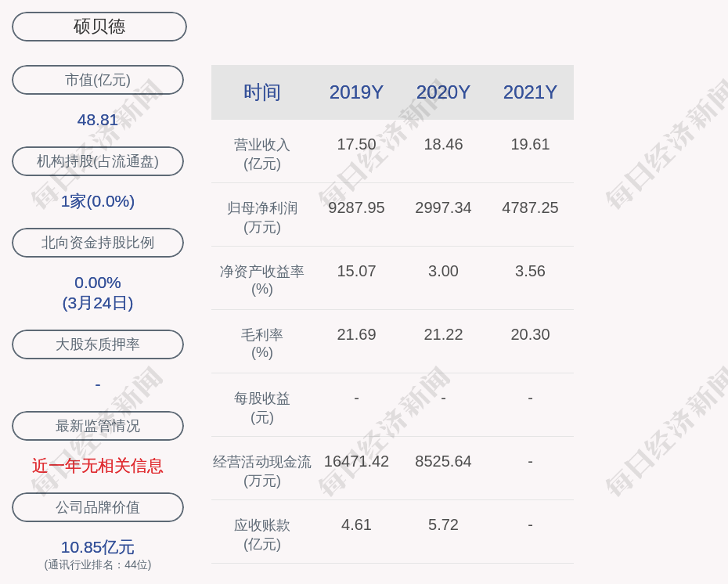Click the red 近一年无相关信息 text
Viewport: 728px width, 584px height.
tap(98, 466)
